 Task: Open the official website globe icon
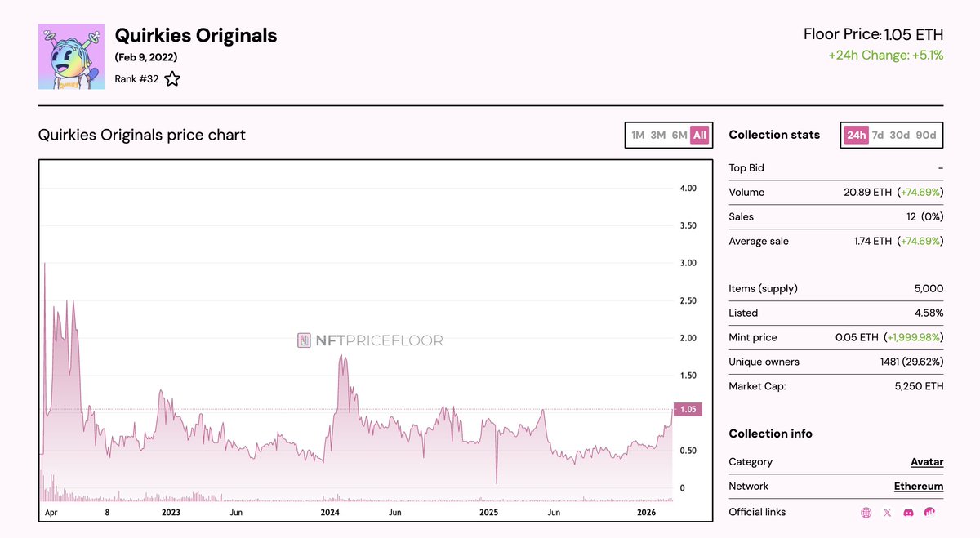(x=866, y=513)
